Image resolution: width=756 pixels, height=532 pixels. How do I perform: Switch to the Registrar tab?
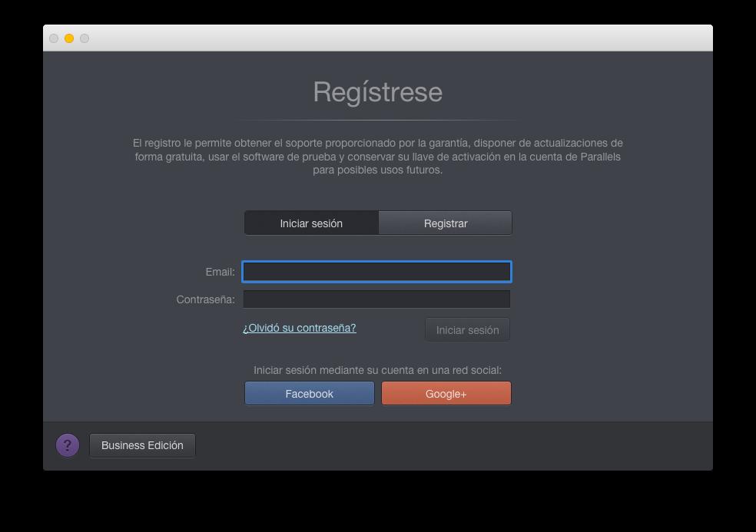446,223
